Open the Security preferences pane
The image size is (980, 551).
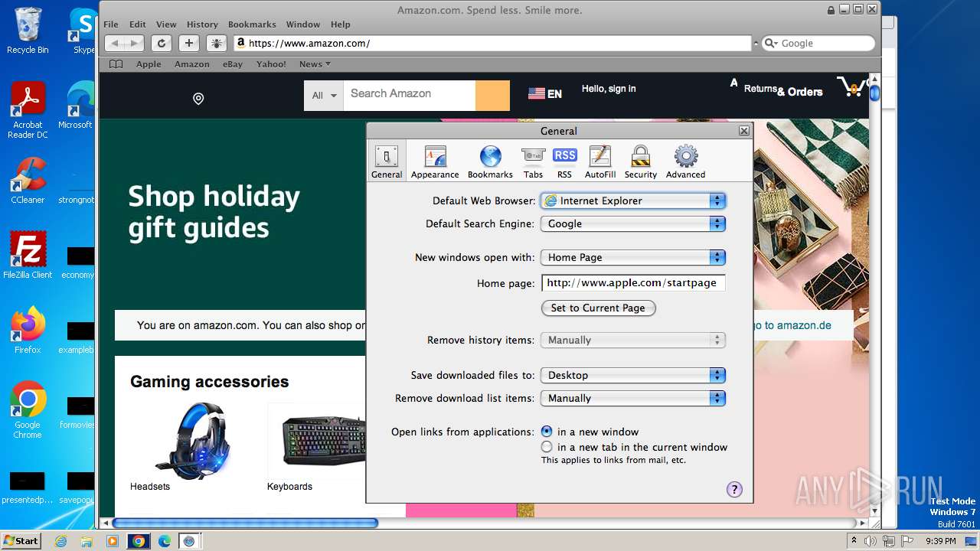[640, 161]
